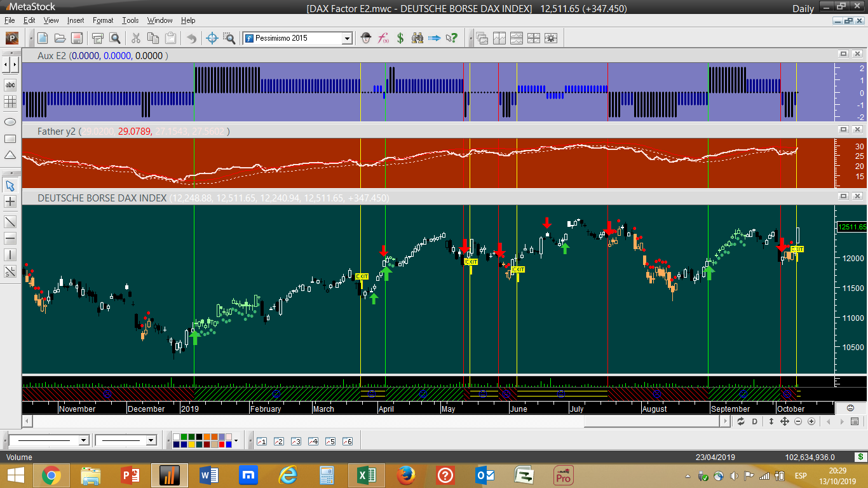Expand the color palette dropdown arrow

click(236, 440)
